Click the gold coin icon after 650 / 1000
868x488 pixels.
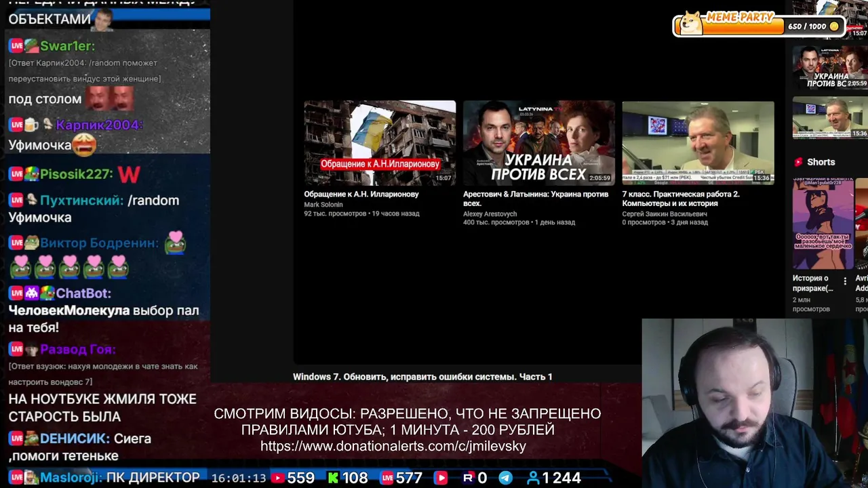834,26
